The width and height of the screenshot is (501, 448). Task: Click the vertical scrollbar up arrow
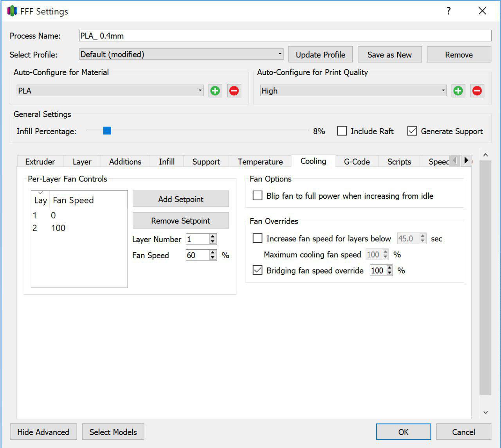485,155
